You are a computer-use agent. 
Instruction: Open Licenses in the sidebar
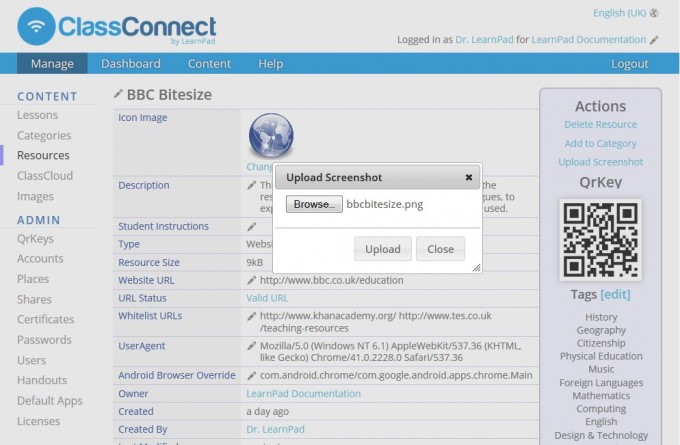coord(39,422)
